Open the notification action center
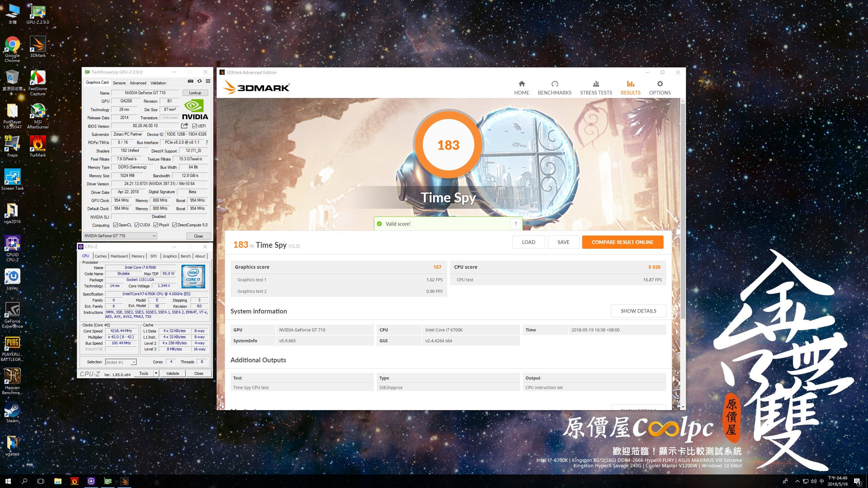The image size is (868, 488). tap(857, 481)
